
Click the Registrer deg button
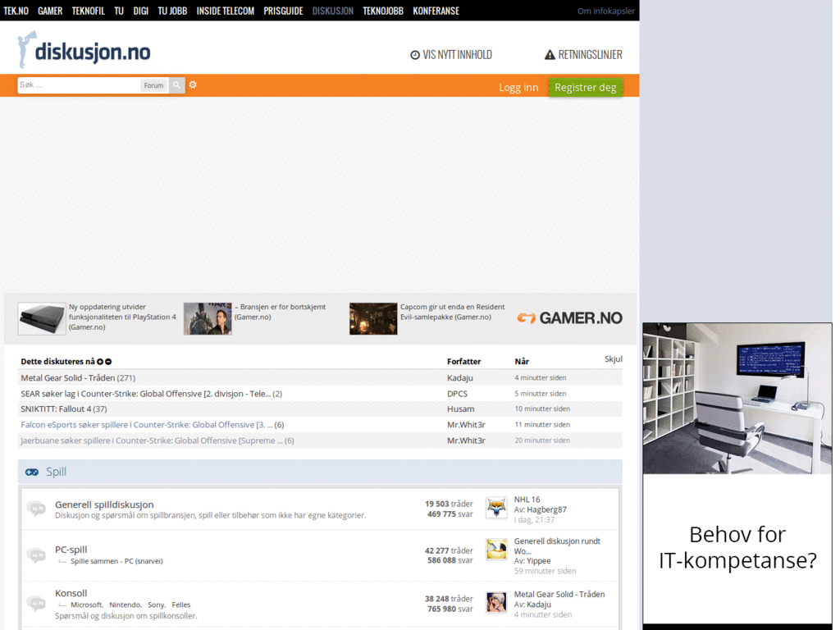point(585,87)
